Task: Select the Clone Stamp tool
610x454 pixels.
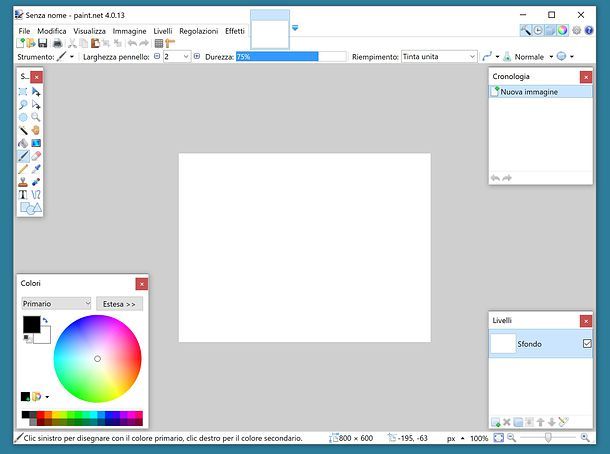Action: 23,182
